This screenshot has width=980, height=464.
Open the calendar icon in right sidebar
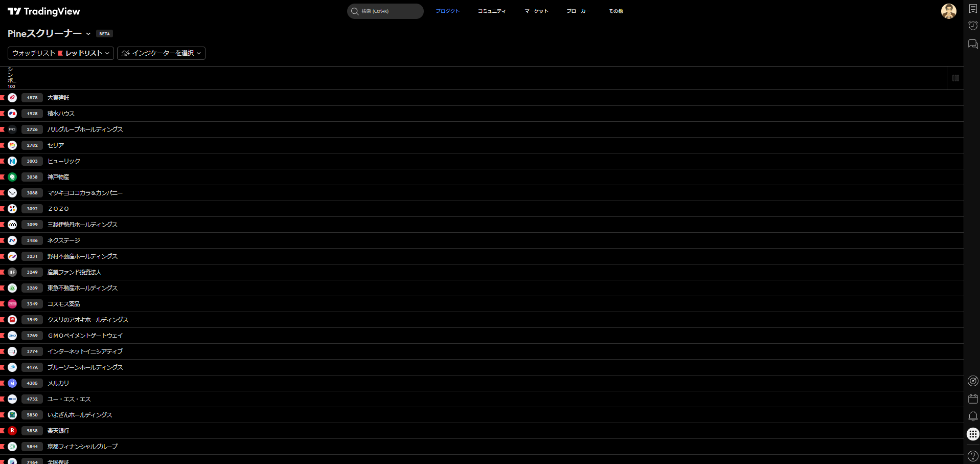point(973,399)
